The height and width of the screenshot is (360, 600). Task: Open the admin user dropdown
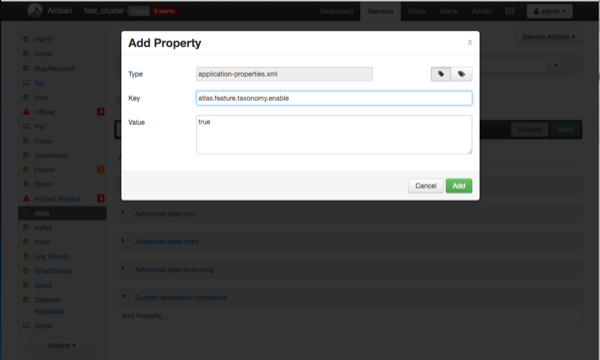549,11
